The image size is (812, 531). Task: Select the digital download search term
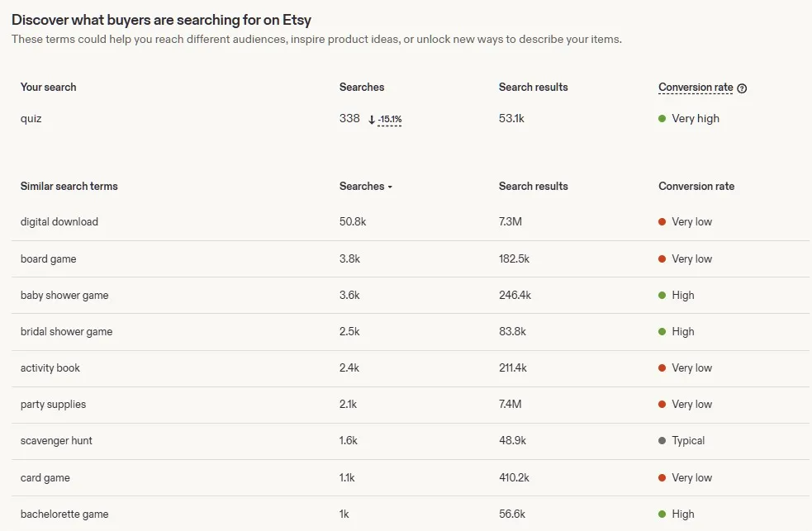tap(59, 221)
